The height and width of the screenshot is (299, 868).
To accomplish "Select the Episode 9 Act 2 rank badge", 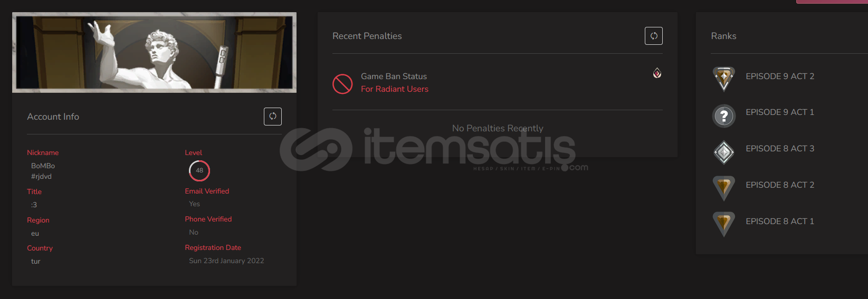I will (x=724, y=79).
